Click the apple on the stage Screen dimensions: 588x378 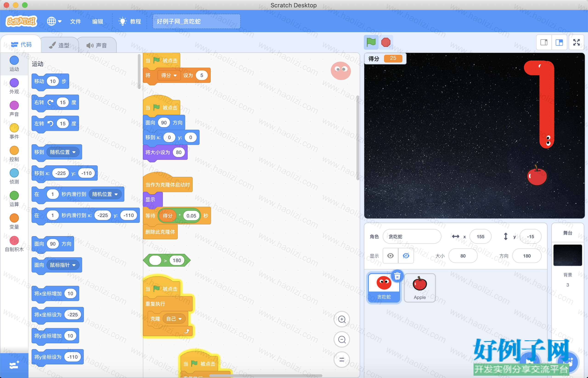[x=537, y=175]
